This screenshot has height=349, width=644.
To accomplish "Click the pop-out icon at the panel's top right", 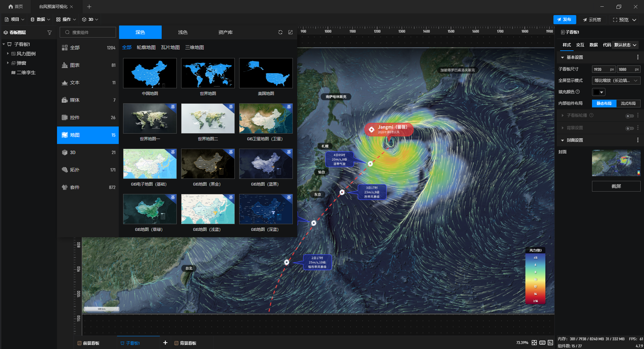I will pyautogui.click(x=290, y=32).
